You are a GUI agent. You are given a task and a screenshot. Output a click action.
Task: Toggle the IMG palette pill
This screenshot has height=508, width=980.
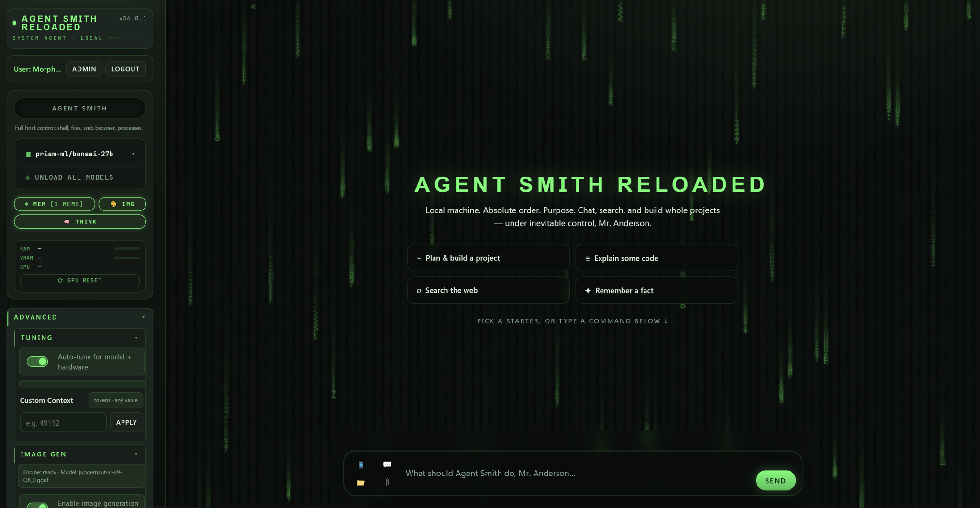click(x=122, y=204)
